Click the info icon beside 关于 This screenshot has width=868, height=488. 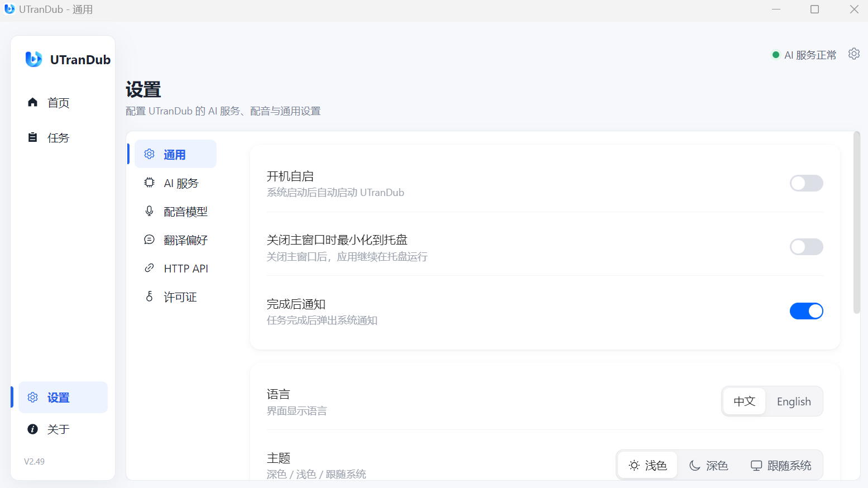33,429
